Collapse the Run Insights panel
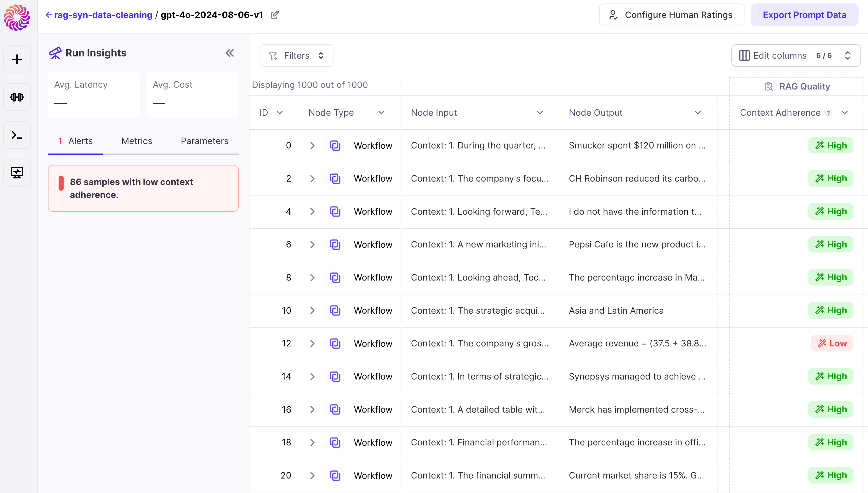The width and height of the screenshot is (868, 493). point(230,53)
